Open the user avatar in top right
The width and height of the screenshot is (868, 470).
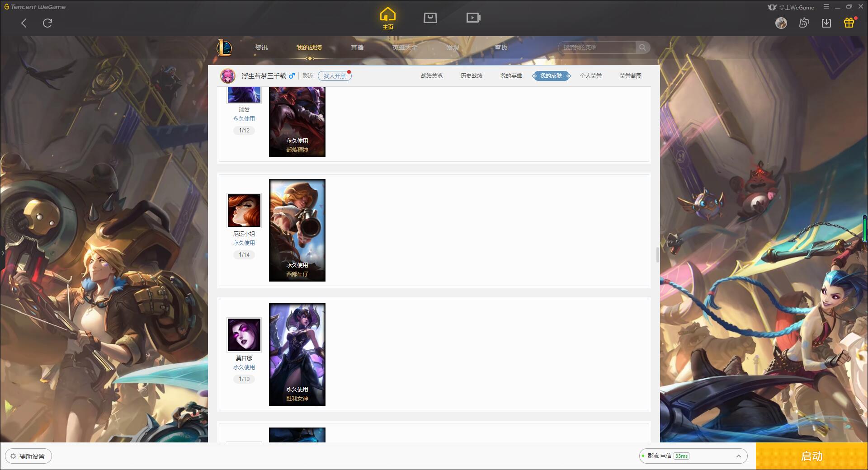pos(781,23)
